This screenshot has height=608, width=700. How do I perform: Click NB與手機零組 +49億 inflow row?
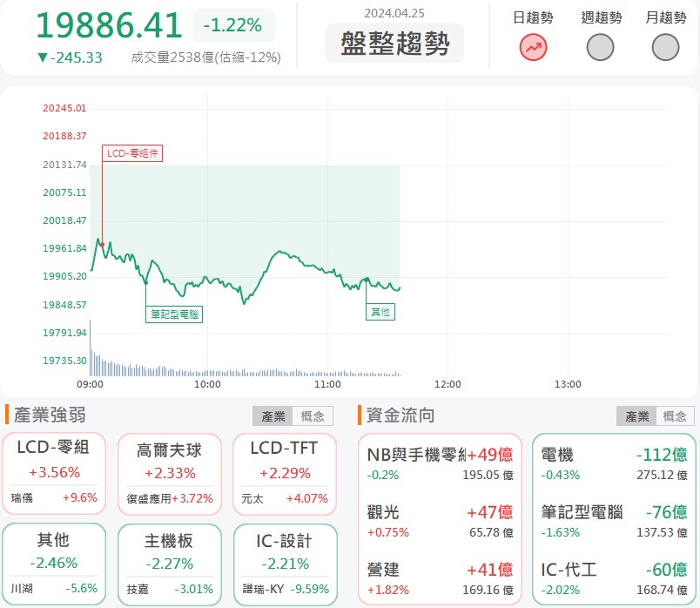pyautogui.click(x=440, y=463)
